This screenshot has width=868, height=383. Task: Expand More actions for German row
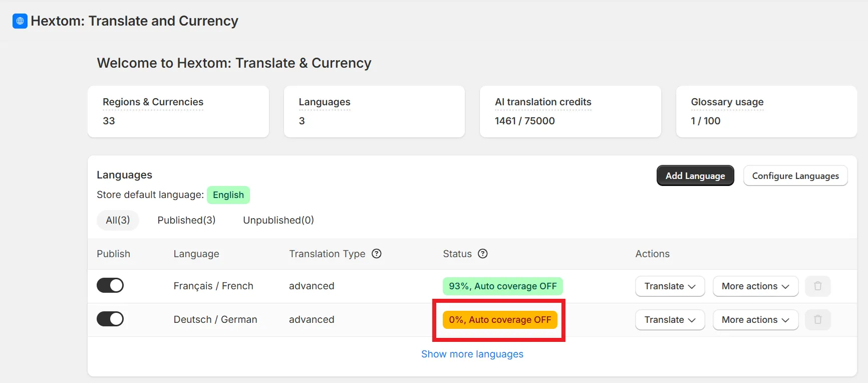click(x=755, y=320)
